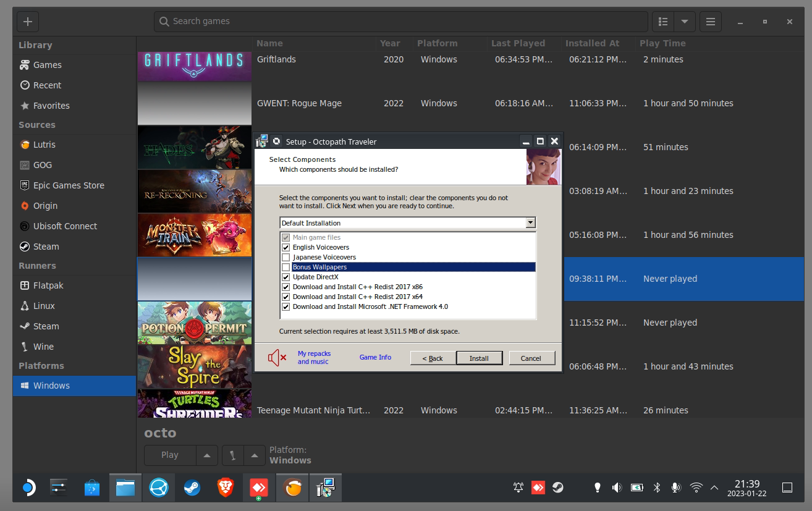Open the view type list icon
Viewport: 812px width, 511px height.
point(663,22)
